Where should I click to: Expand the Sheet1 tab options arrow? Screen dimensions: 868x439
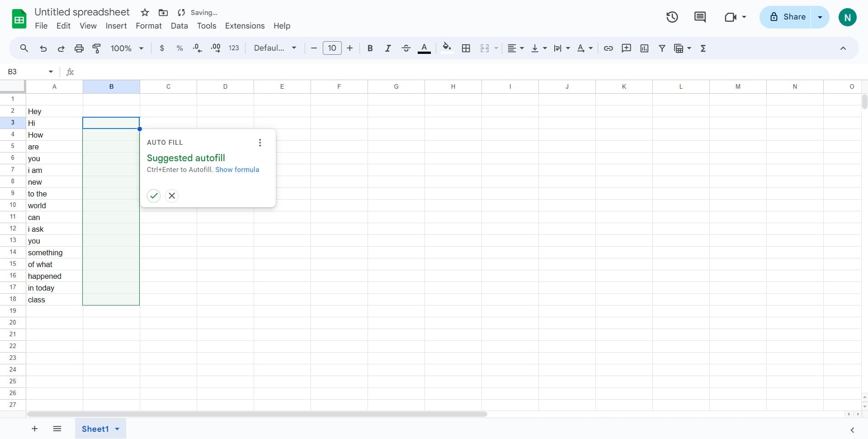click(x=117, y=429)
